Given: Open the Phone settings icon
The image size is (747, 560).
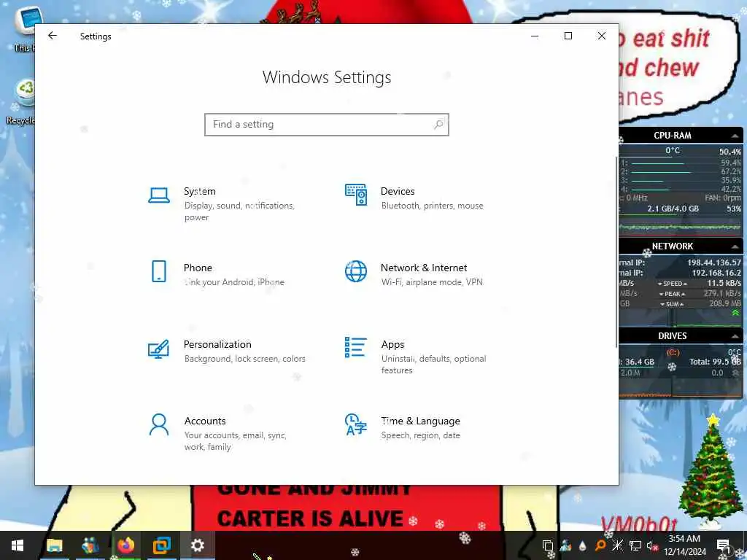Looking at the screenshot, I should tap(158, 271).
